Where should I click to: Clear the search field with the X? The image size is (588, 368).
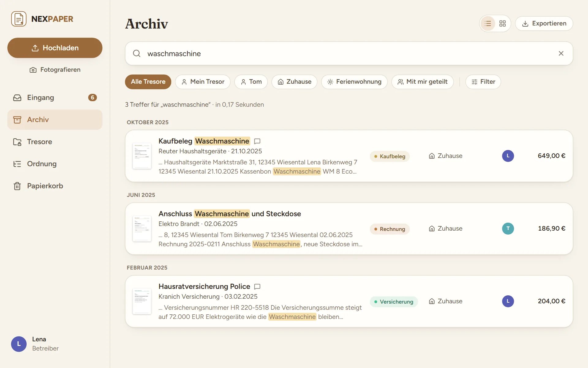(x=561, y=53)
